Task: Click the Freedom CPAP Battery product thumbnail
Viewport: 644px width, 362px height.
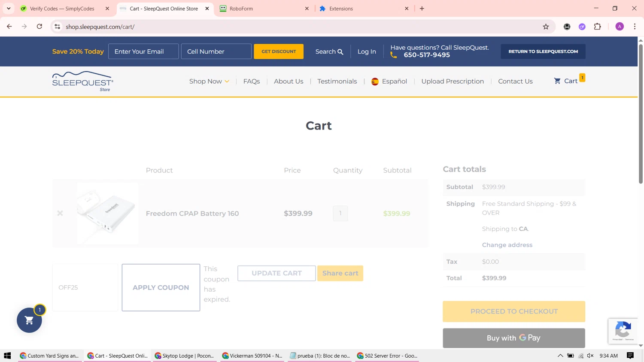Action: 108,213
